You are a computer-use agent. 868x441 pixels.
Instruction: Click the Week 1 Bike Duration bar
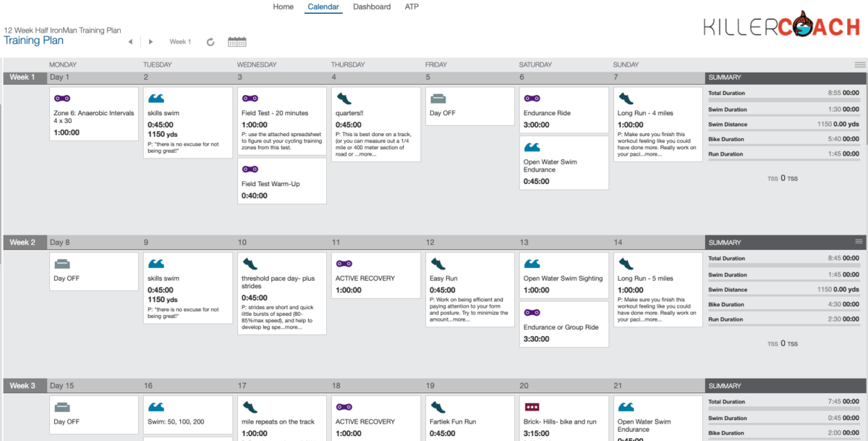coord(783,145)
